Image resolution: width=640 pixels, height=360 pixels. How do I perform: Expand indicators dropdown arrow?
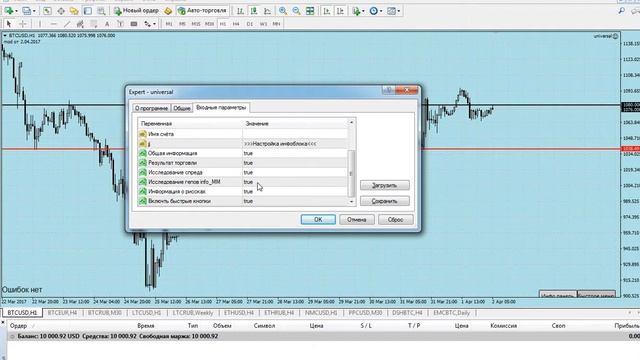tap(363, 11)
